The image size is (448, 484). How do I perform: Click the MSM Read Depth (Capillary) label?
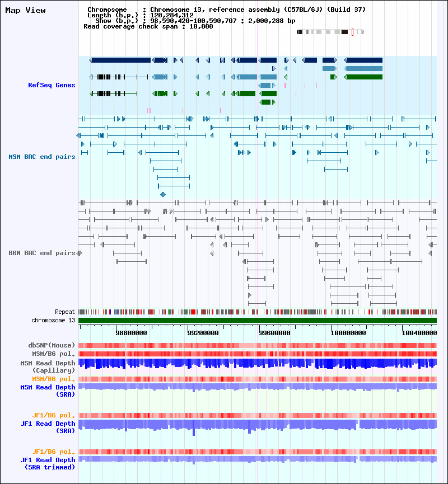point(48,366)
